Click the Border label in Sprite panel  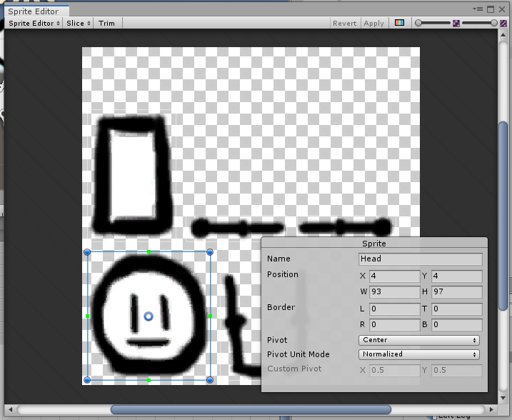coord(281,307)
